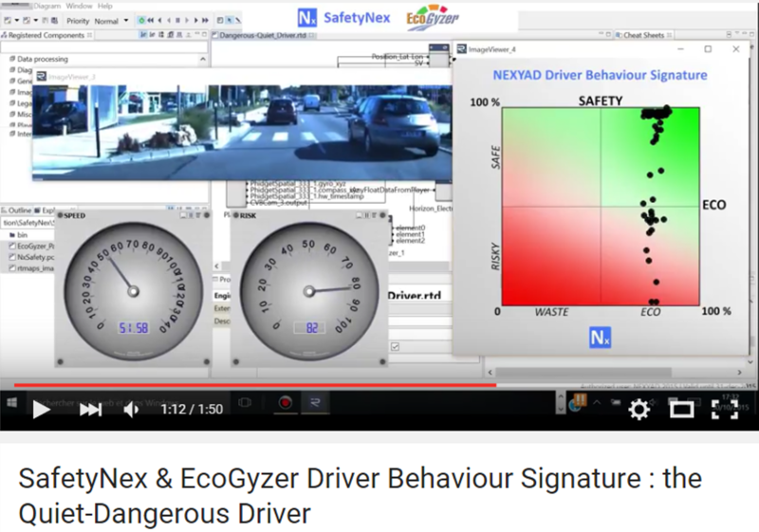759x532 pixels.
Task: Minimize the Registered Components panel
Action: point(197,35)
